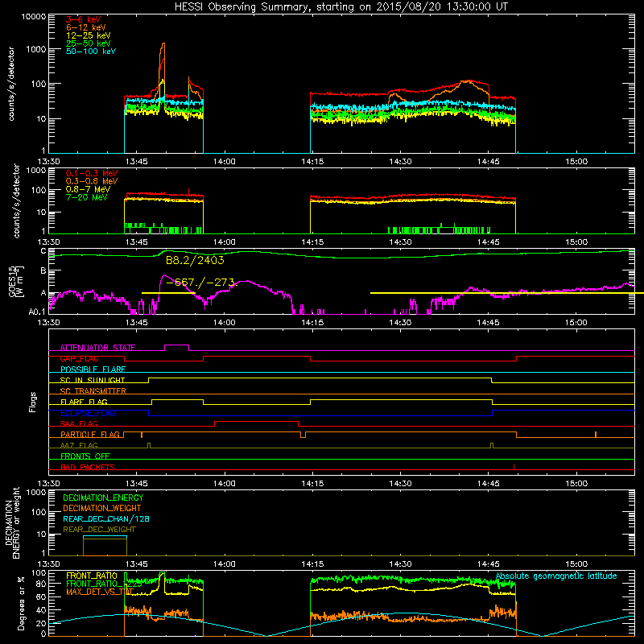Screen dimensions: 644x644
Task: Click the A0.1 tick on GOES axis
Action: point(37,312)
